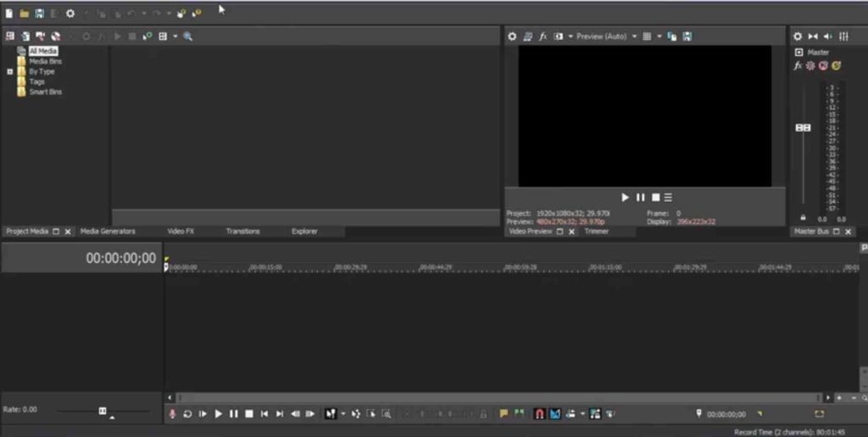Click the Overlays grid icon in preview
Image resolution: width=868 pixels, height=437 pixels.
pos(647,36)
